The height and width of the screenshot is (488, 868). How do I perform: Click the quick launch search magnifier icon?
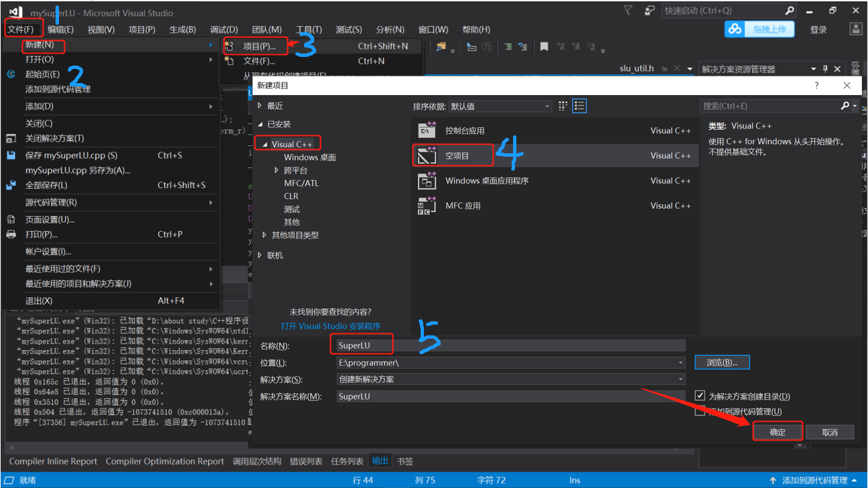(790, 10)
